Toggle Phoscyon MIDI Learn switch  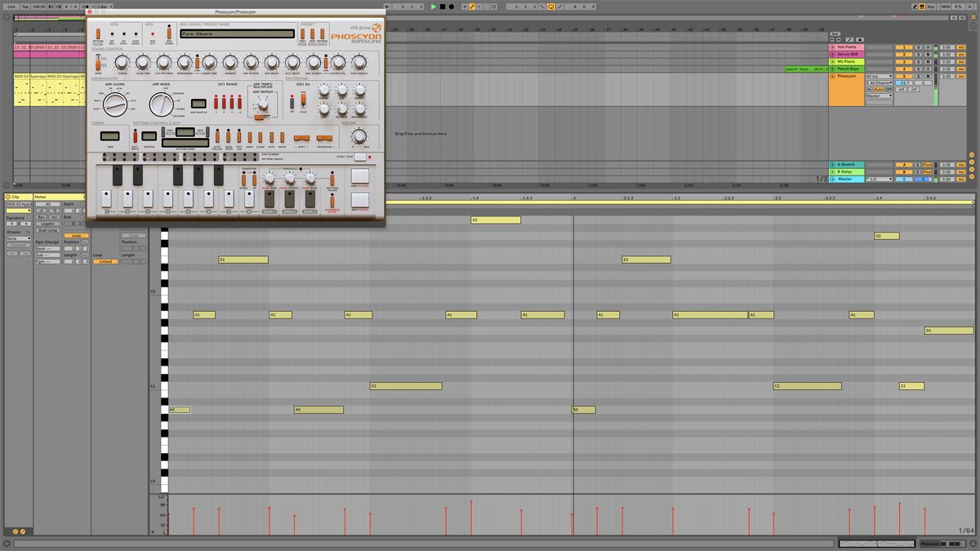(169, 34)
